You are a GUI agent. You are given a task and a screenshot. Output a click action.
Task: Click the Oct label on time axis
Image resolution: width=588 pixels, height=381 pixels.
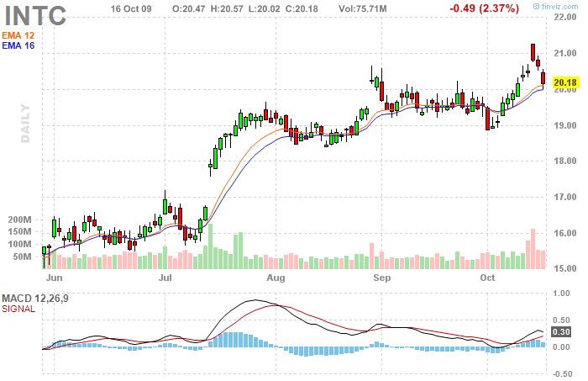(x=488, y=277)
